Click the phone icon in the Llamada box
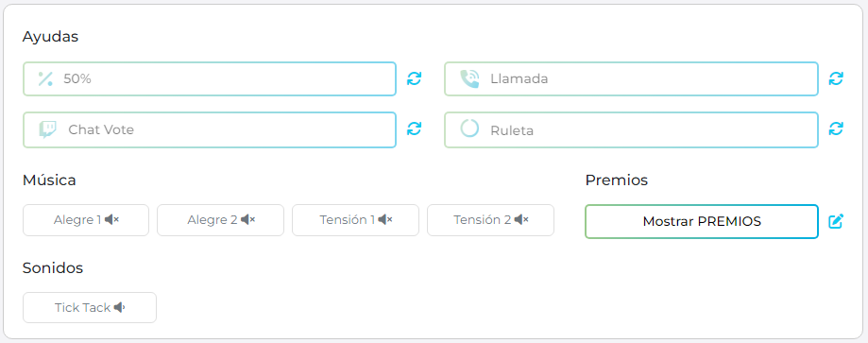This screenshot has width=868, height=343. coord(469,79)
